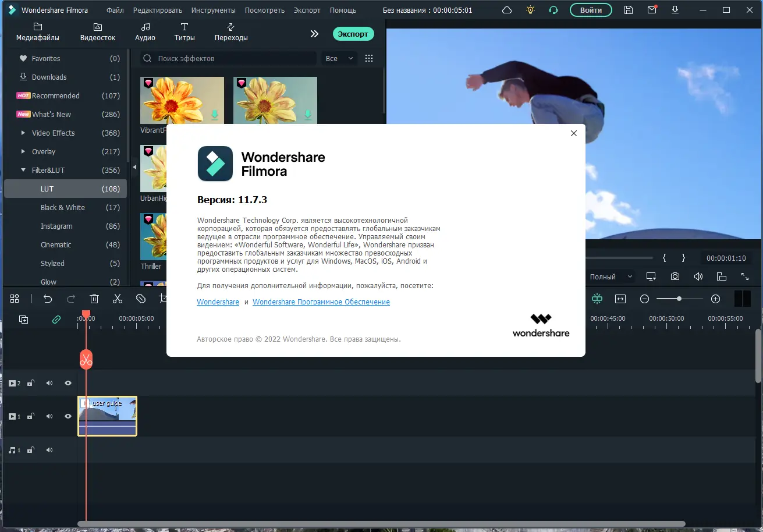Hide video track 1 with its eye icon

[68, 416]
